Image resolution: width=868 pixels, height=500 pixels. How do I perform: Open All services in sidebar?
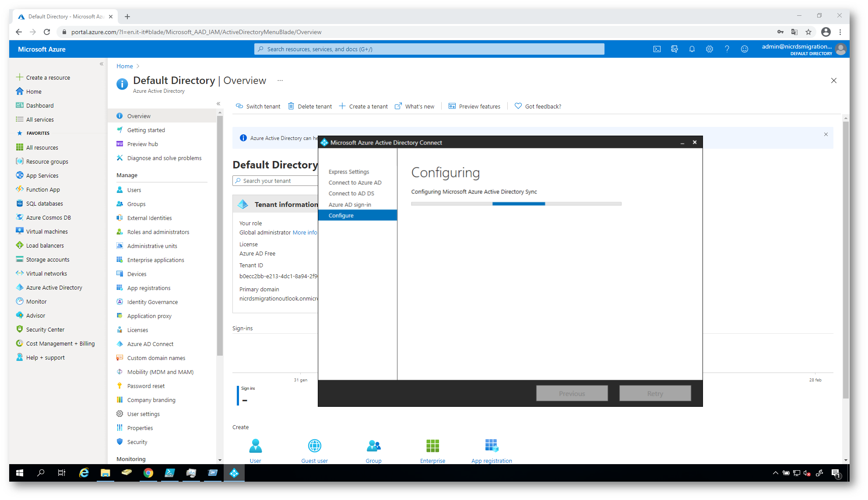35,119
